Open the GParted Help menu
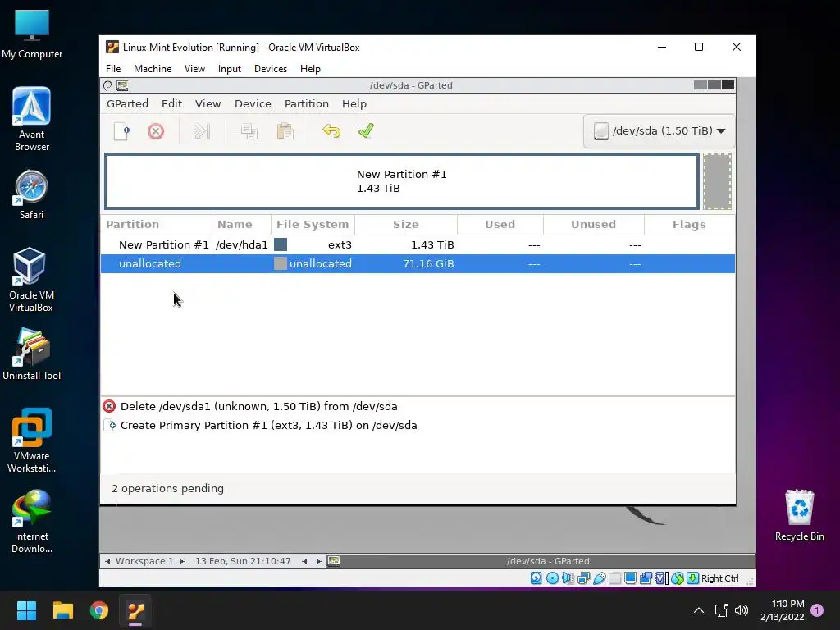Screen dimensions: 840x630 (354, 104)
